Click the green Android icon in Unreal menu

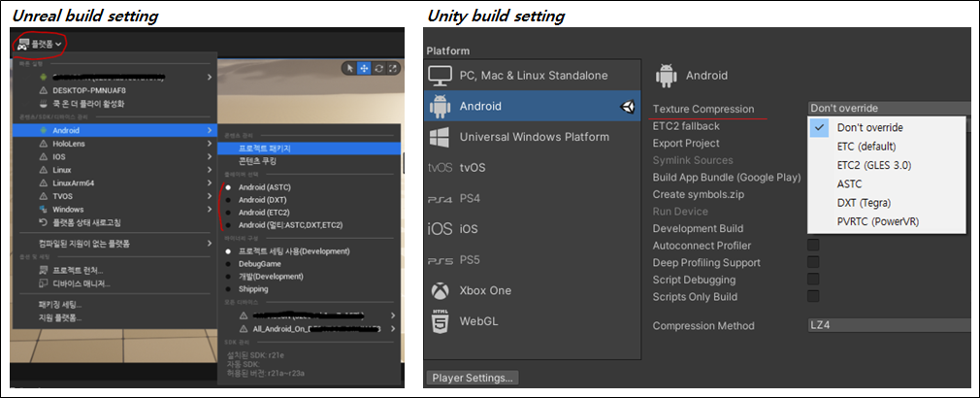[x=43, y=131]
